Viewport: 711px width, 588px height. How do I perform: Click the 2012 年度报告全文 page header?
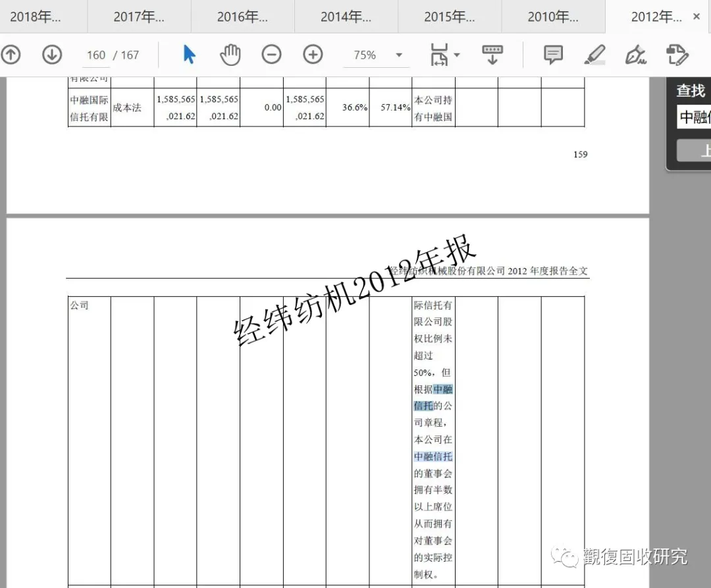pyautogui.click(x=548, y=271)
